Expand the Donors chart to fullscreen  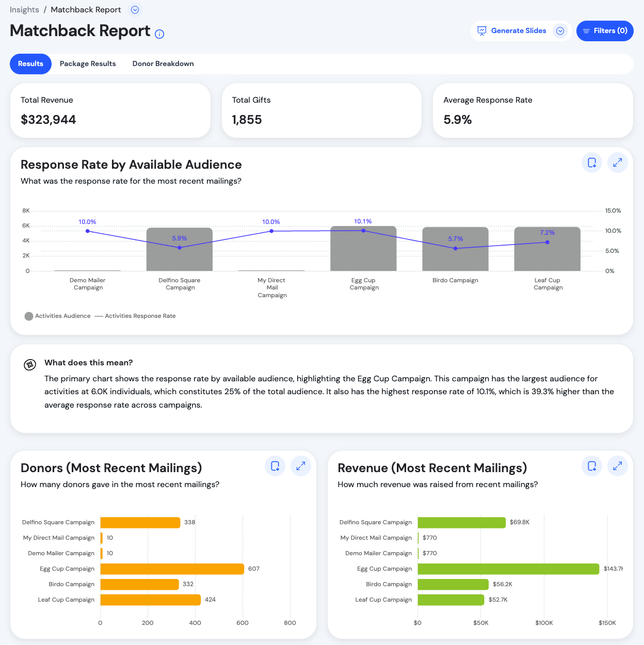(301, 466)
